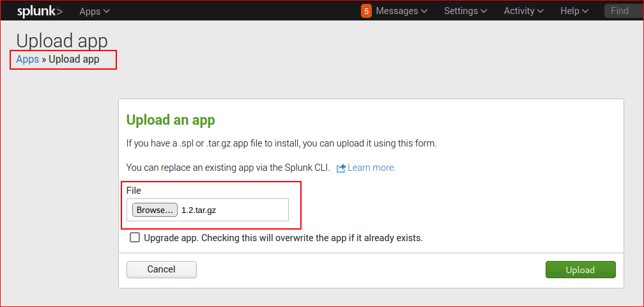This screenshot has width=644, height=307.
Task: Click Browse… to choose a file
Action: click(x=155, y=210)
